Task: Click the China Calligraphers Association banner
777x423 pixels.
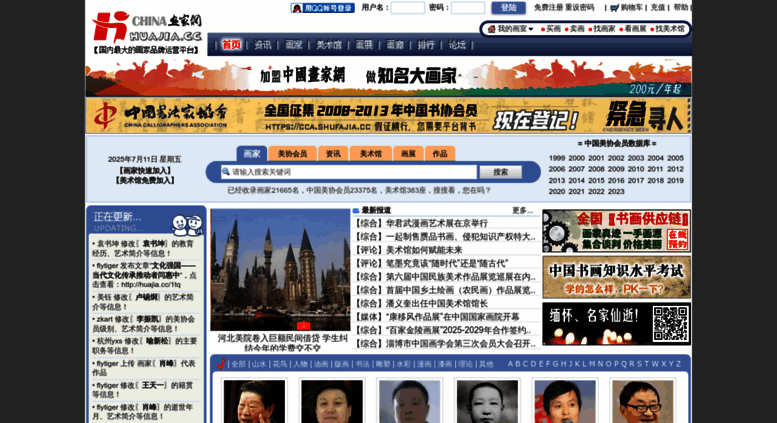Action: coord(388,115)
